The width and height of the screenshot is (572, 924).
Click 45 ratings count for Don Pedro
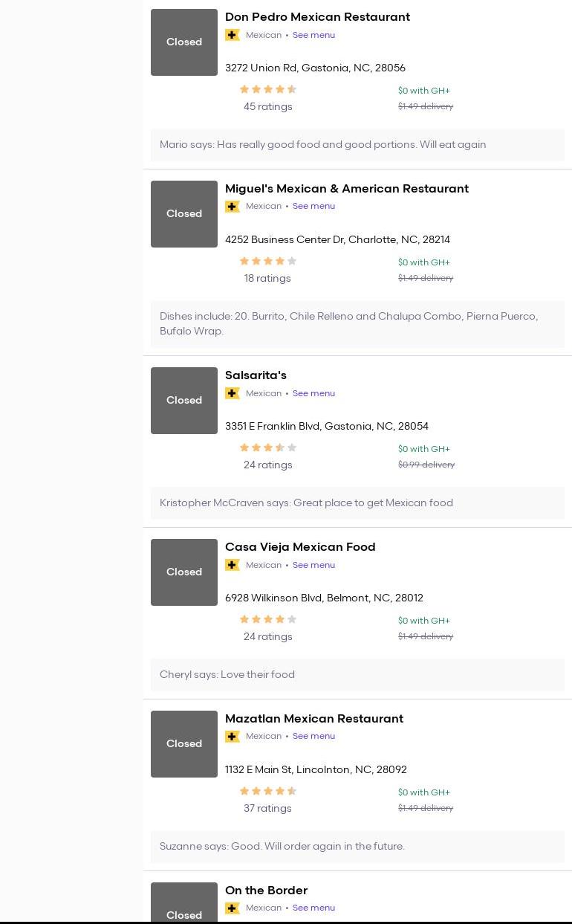click(267, 107)
